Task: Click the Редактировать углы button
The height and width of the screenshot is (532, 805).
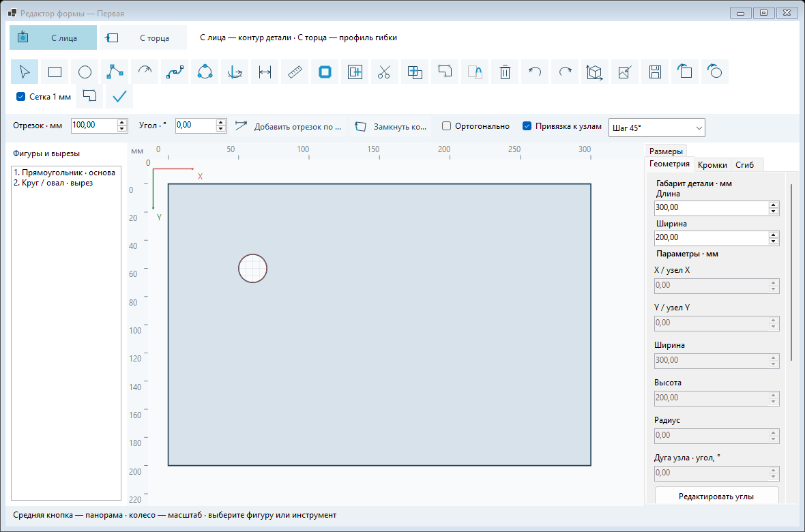Action: point(716,497)
